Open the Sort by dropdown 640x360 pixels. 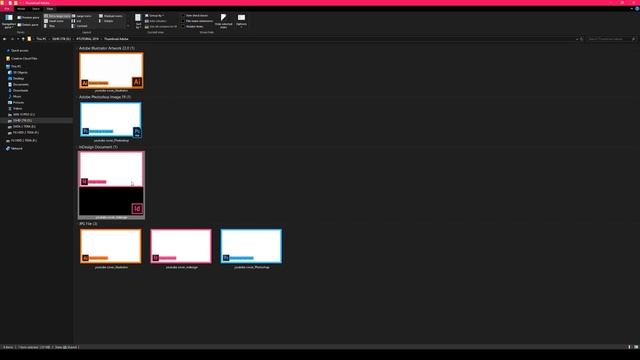coord(138,21)
